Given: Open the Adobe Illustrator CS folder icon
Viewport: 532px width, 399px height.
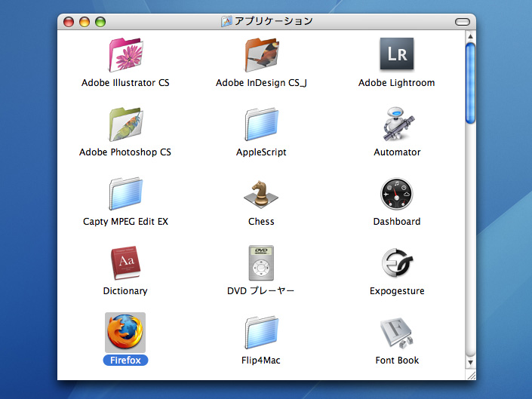Looking at the screenshot, I should (125, 55).
